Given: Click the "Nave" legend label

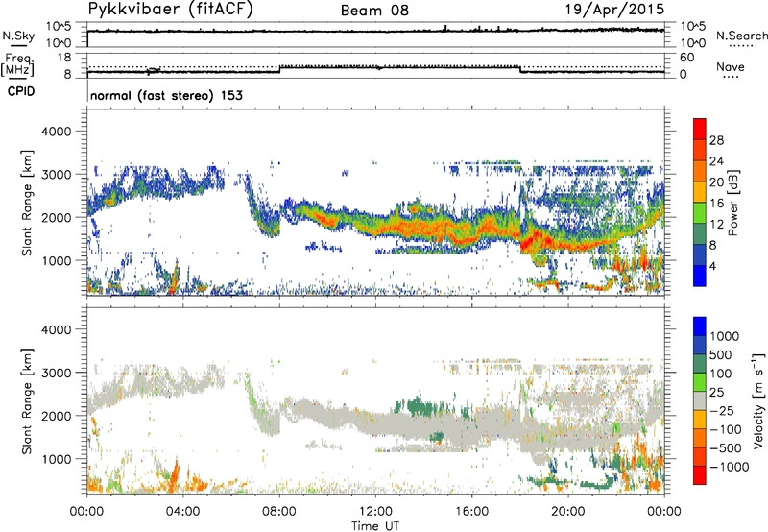Looking at the screenshot, I should [x=731, y=66].
